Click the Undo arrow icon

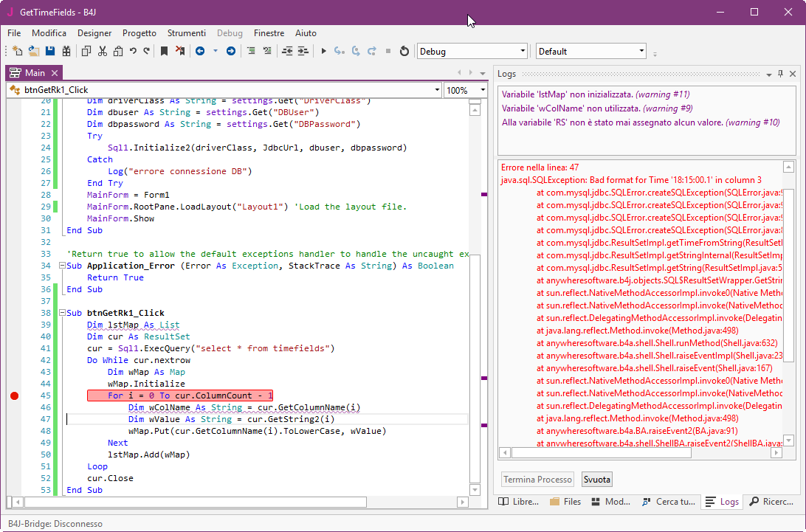[x=133, y=51]
